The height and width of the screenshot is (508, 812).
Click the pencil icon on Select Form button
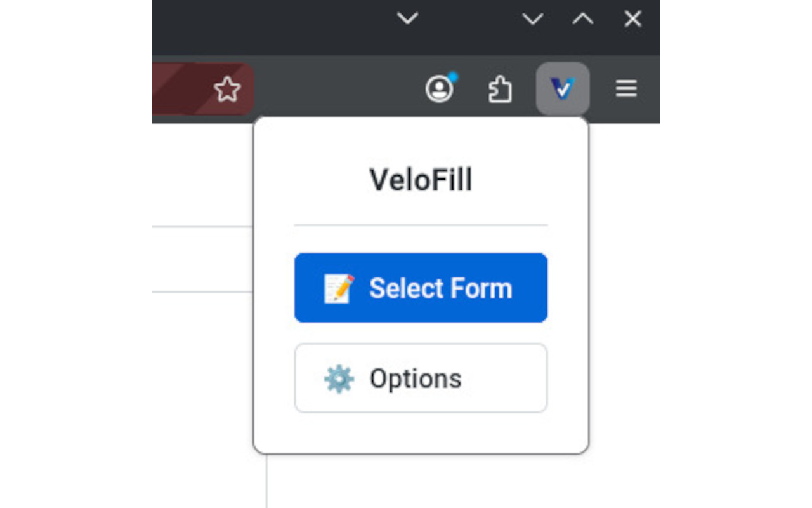(x=339, y=288)
